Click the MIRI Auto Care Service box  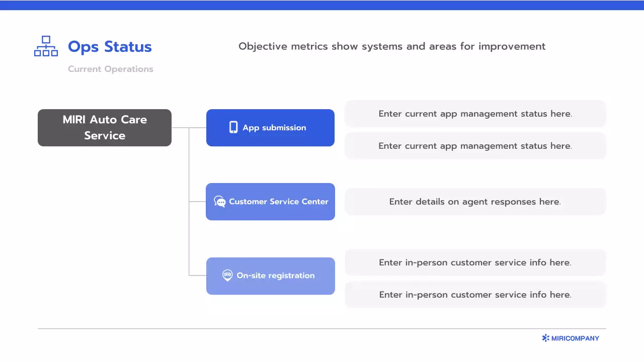(105, 128)
